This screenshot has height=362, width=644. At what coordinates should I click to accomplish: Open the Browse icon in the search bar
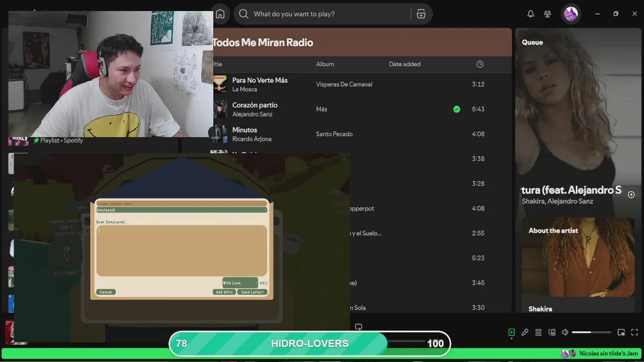point(421,14)
